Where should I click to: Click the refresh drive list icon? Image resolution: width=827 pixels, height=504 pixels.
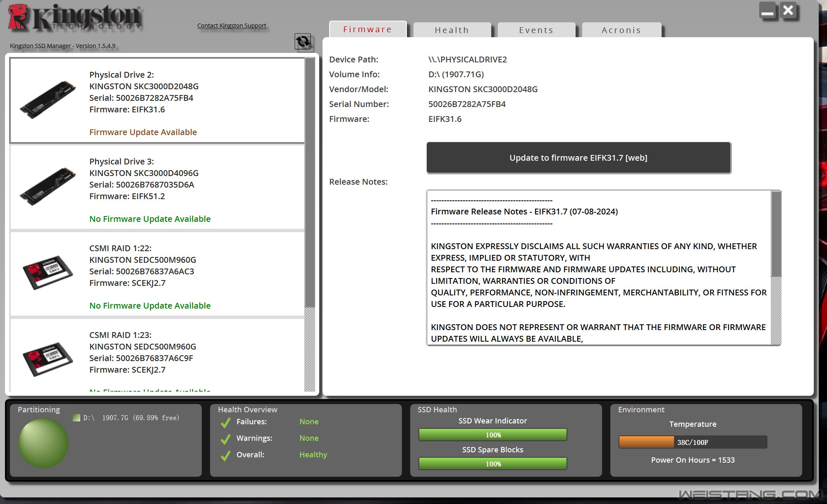click(303, 41)
